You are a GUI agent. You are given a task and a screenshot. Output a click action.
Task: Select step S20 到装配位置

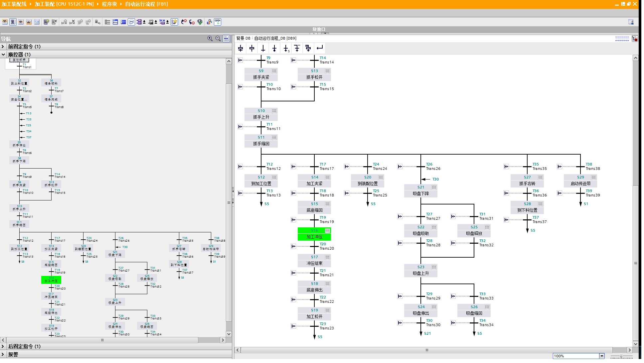368,181
